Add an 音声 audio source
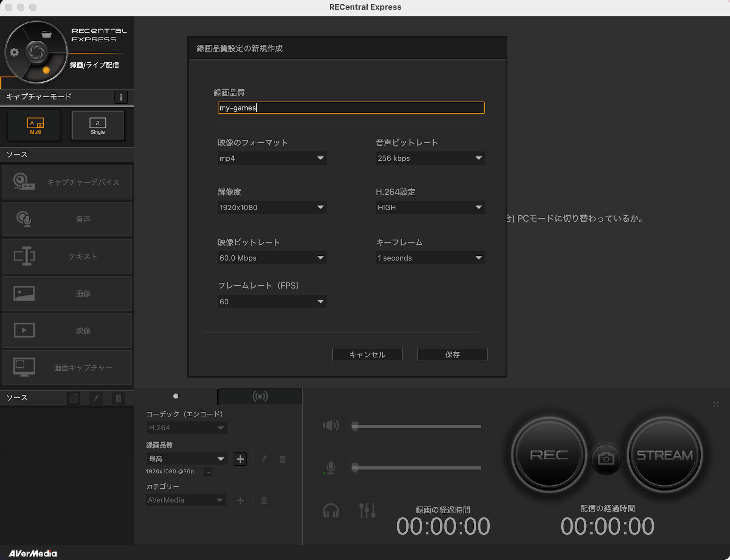The width and height of the screenshot is (730, 560). 67,219
